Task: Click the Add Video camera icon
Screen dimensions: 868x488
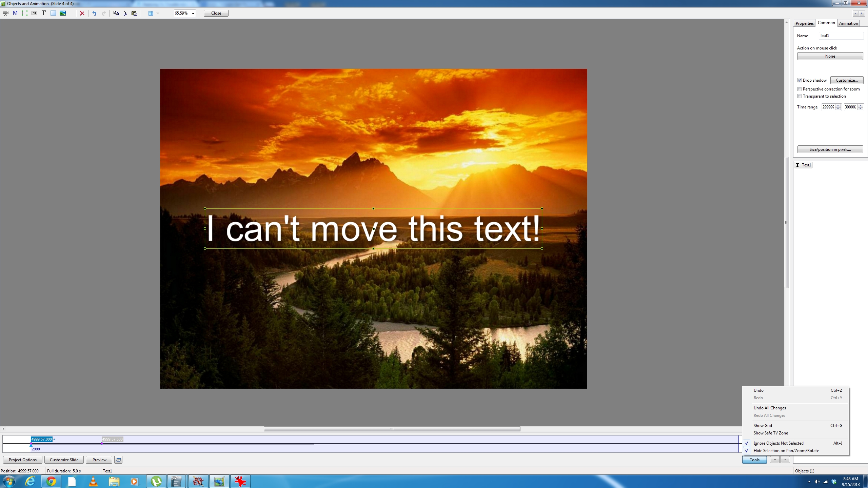Action: [5, 13]
